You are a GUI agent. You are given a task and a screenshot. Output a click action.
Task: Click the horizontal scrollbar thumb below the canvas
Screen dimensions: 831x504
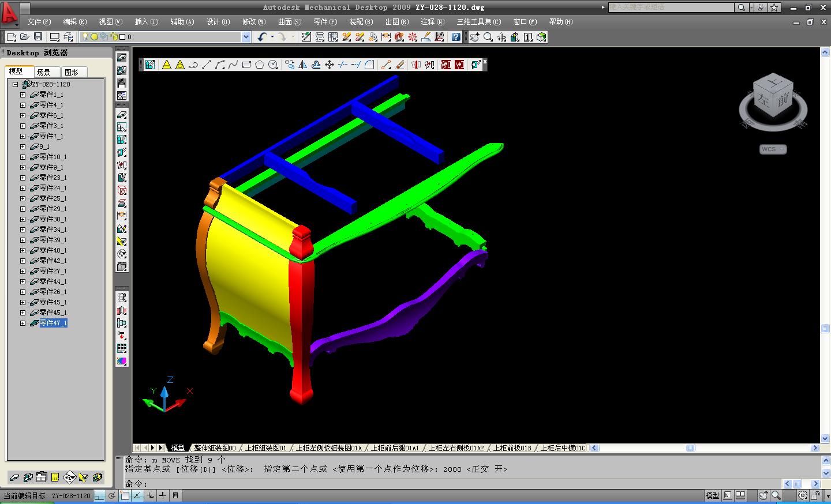coord(690,448)
